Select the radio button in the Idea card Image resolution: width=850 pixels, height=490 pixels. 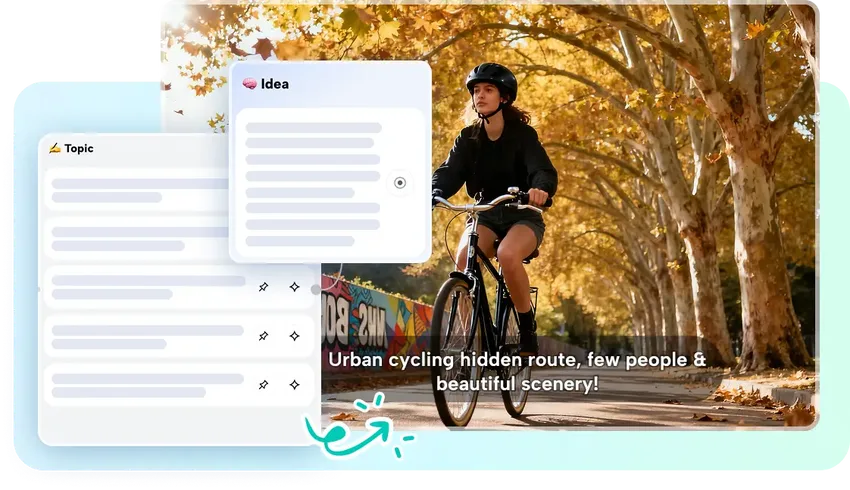[400, 183]
